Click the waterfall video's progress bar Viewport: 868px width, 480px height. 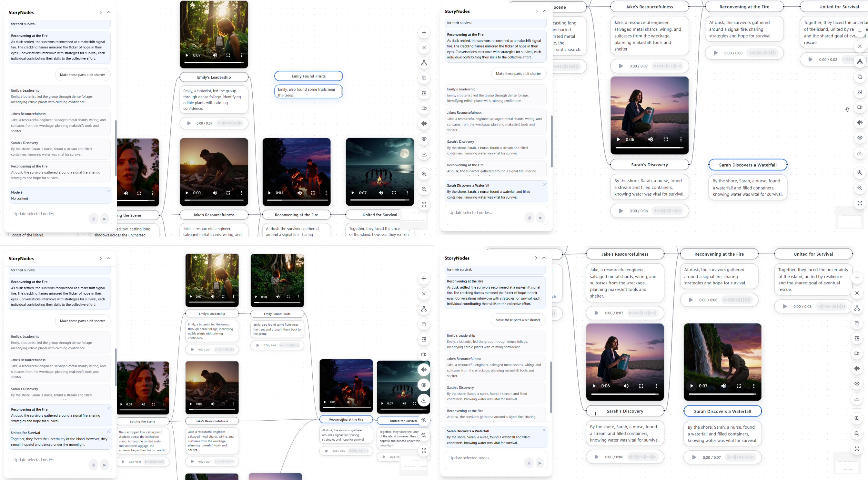(722, 394)
